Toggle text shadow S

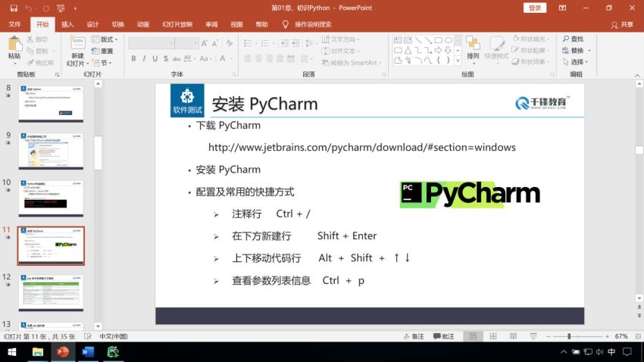click(x=165, y=58)
